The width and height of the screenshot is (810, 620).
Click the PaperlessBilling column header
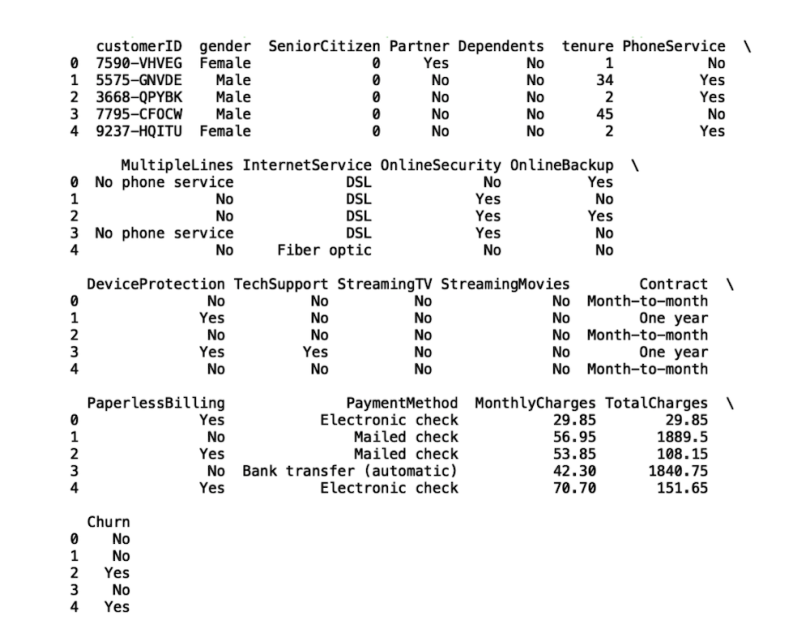(155, 403)
